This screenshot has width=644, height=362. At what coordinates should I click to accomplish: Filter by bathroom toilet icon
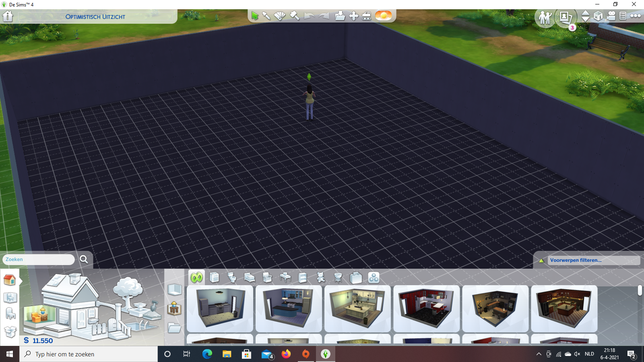232,278
